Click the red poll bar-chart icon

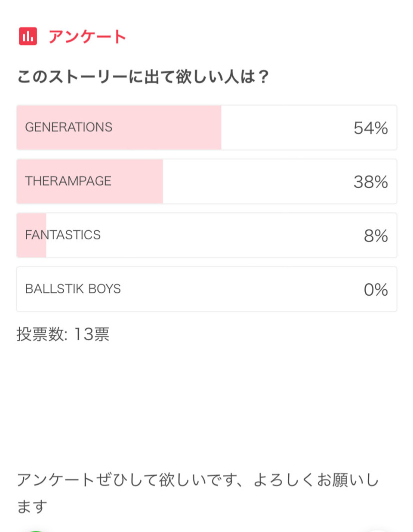pos(28,37)
